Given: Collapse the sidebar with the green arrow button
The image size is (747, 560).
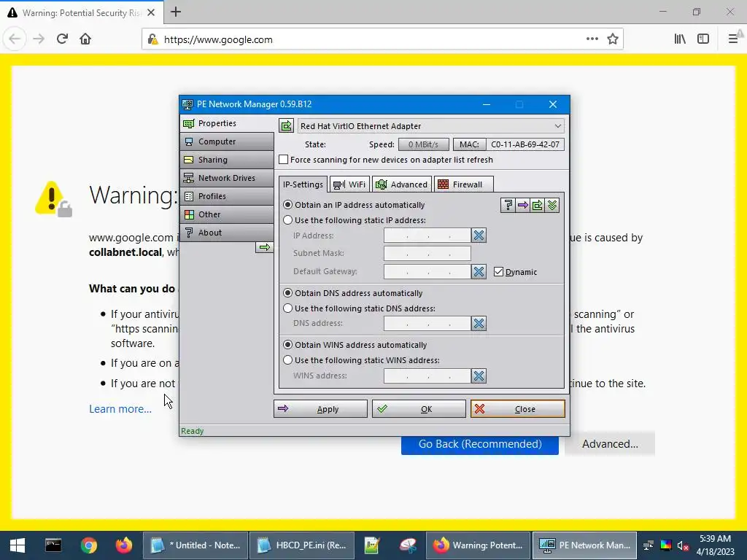Looking at the screenshot, I should [264, 247].
